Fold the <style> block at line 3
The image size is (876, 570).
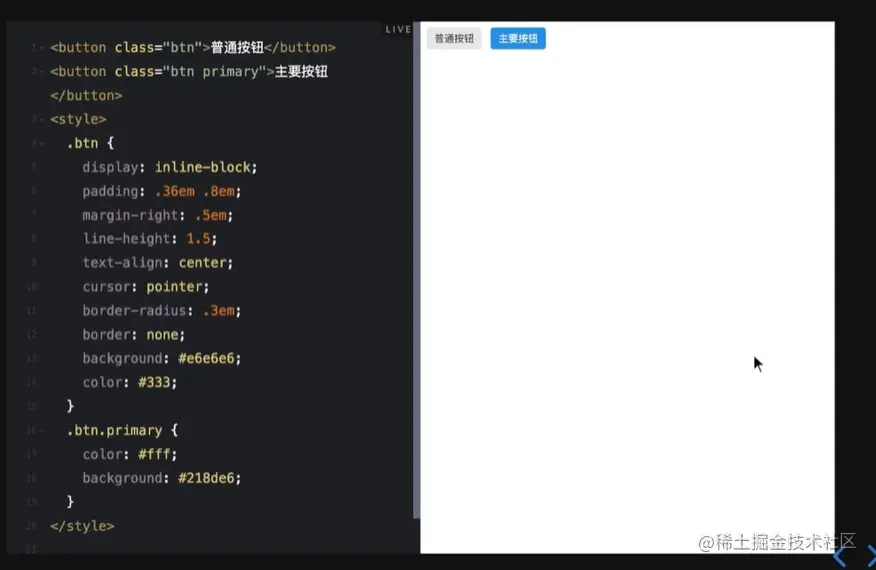pyautogui.click(x=42, y=119)
